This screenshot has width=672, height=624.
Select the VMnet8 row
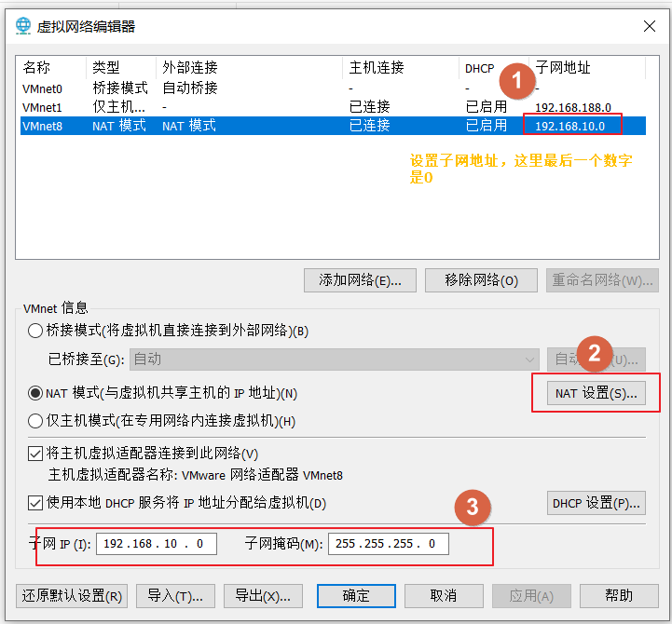click(333, 126)
